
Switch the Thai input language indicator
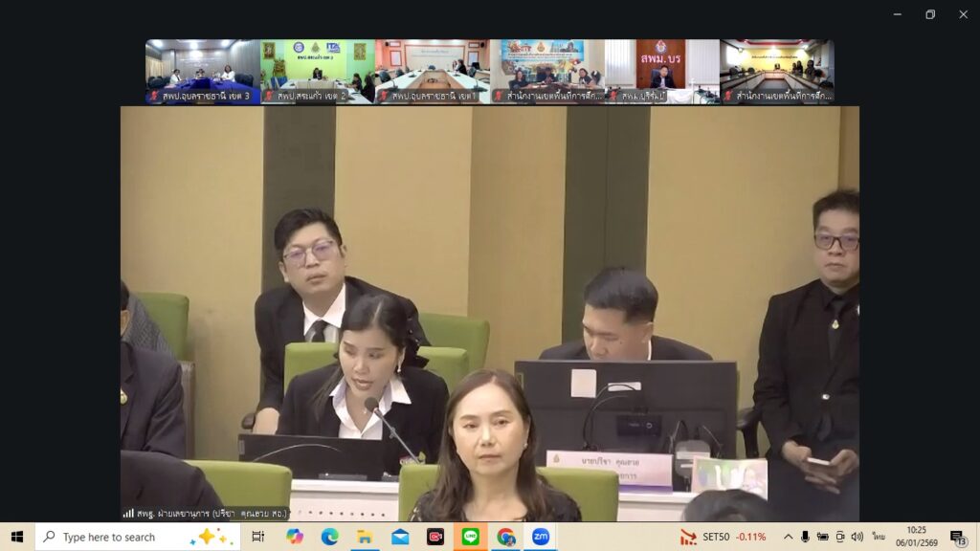(878, 537)
